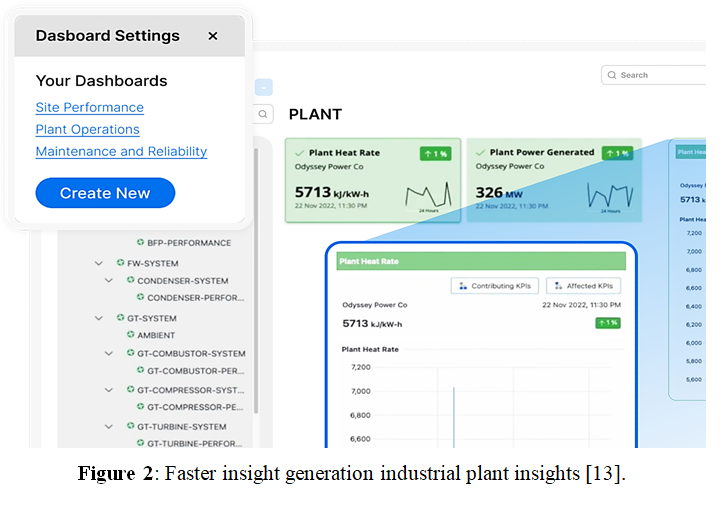Click the green icon beside AMBIENT
The image size is (724, 511).
tap(130, 335)
